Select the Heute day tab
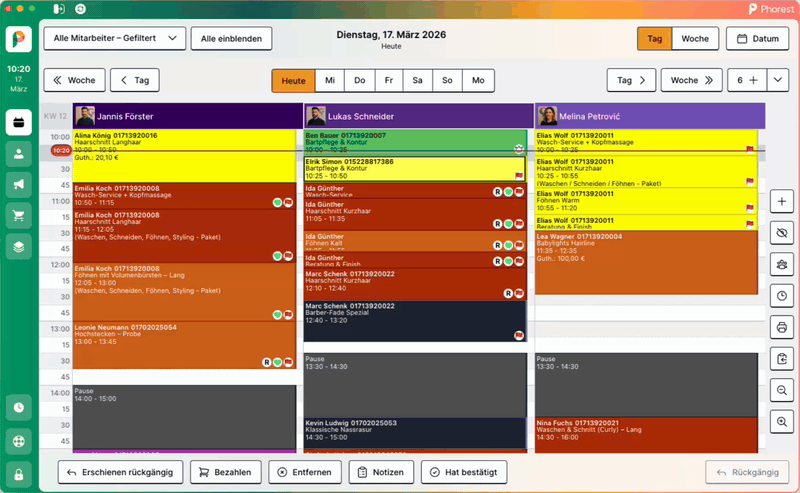This screenshot has height=493, width=800. click(x=293, y=80)
